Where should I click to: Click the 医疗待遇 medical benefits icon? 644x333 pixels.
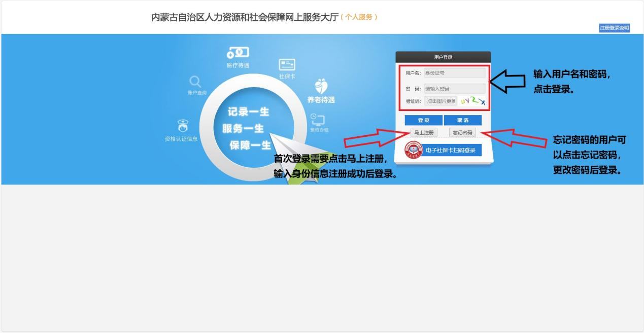click(238, 53)
